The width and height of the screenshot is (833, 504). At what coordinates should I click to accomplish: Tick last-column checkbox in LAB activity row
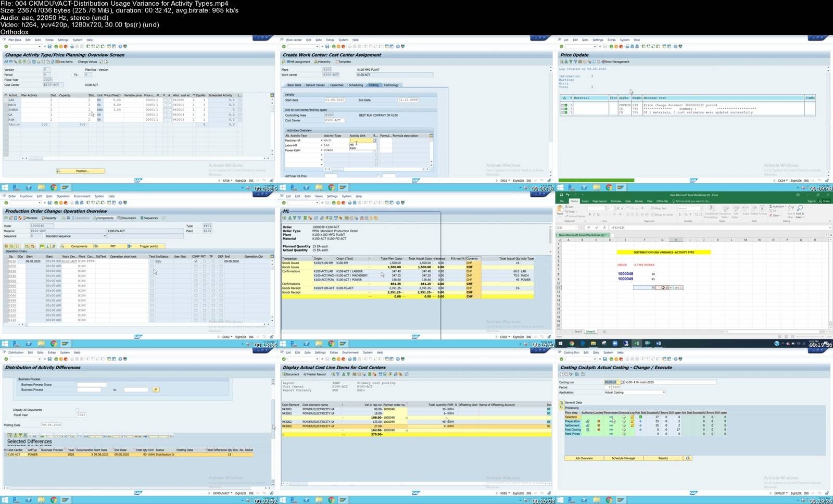pos(239,100)
